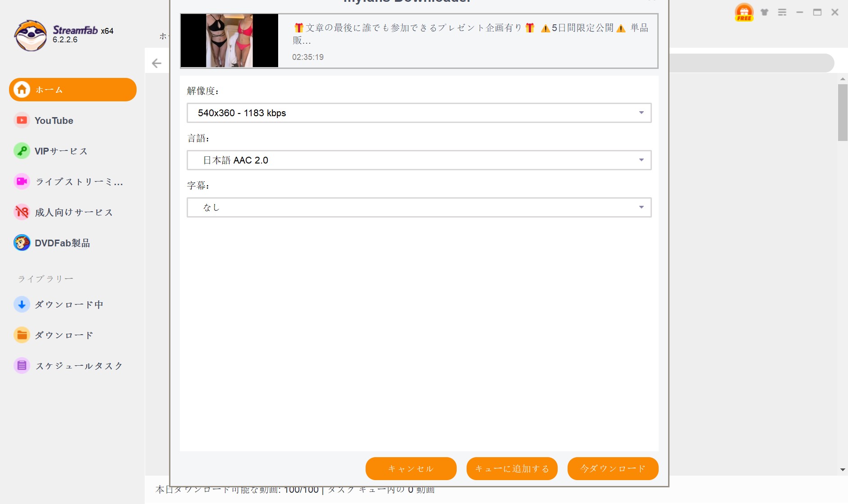Click the StreamFab sloth logo
The height and width of the screenshot is (504, 848).
[x=30, y=35]
